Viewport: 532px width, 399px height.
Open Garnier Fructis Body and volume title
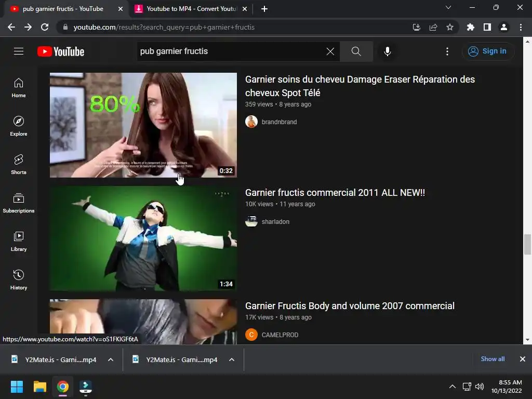(x=350, y=305)
